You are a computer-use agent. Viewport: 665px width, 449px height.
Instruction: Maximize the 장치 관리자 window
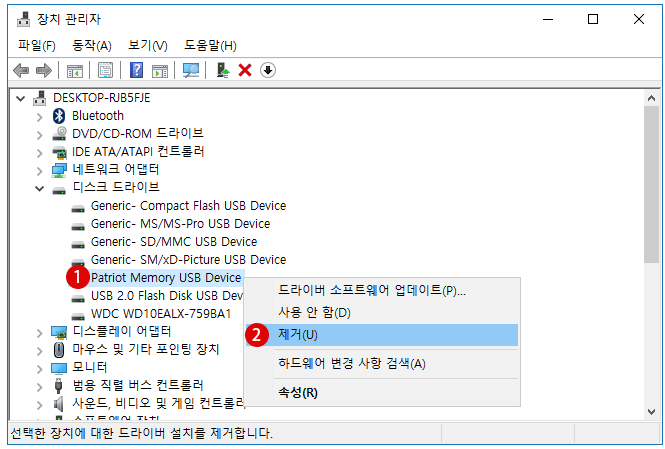(x=593, y=19)
